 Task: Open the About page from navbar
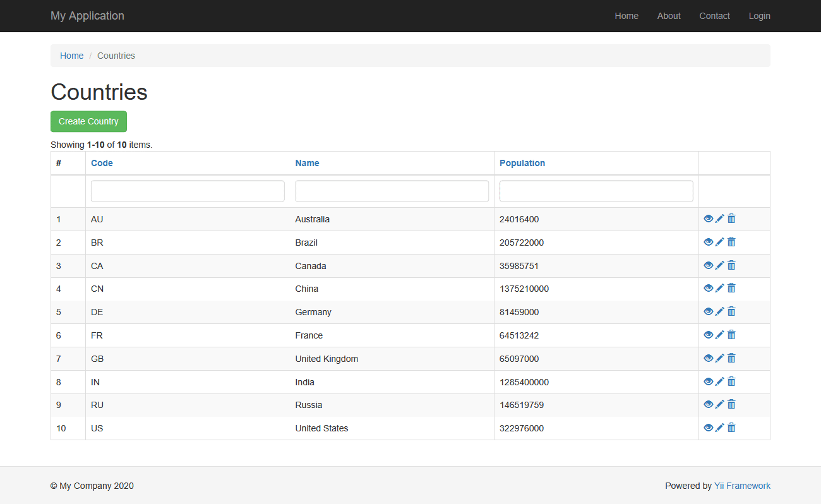[x=669, y=16]
